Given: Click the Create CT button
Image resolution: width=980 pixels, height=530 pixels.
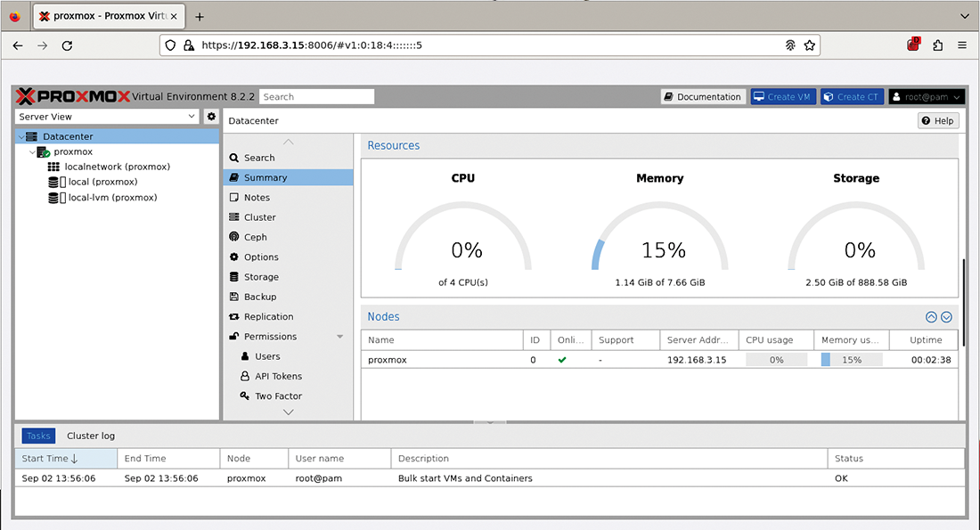Looking at the screenshot, I should [852, 97].
